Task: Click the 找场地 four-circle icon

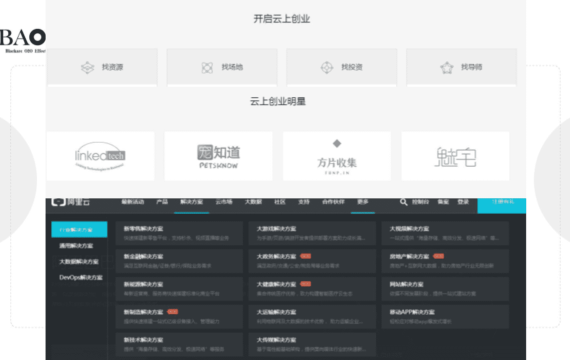Action: click(x=207, y=67)
